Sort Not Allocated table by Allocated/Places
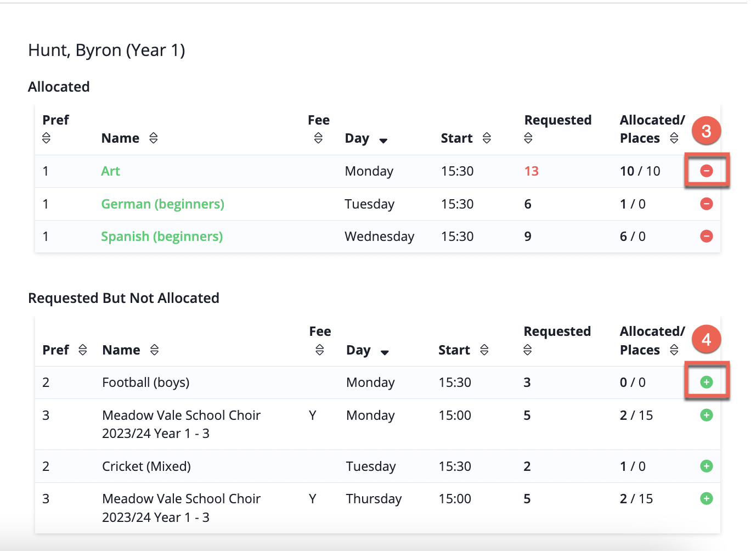 point(674,350)
